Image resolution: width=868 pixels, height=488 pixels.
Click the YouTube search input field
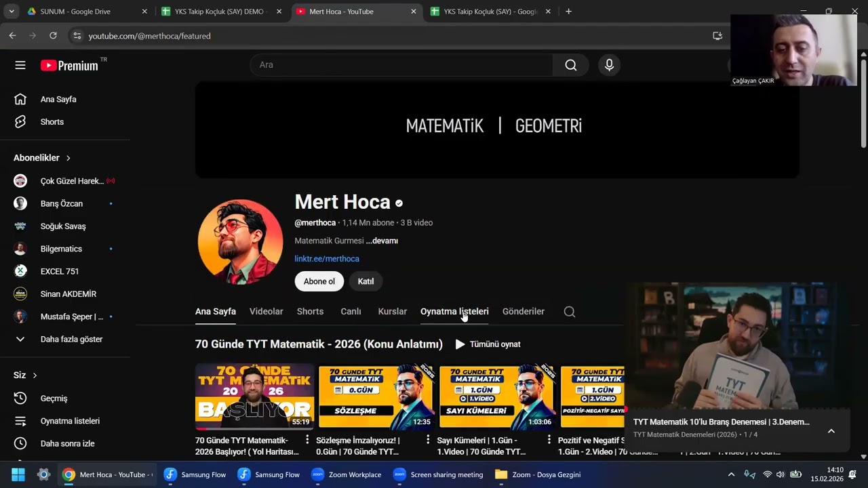pyautogui.click(x=401, y=65)
